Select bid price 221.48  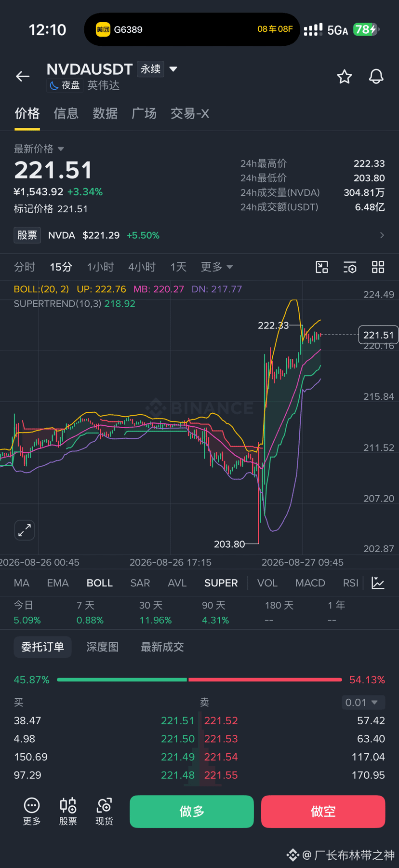pyautogui.click(x=177, y=775)
